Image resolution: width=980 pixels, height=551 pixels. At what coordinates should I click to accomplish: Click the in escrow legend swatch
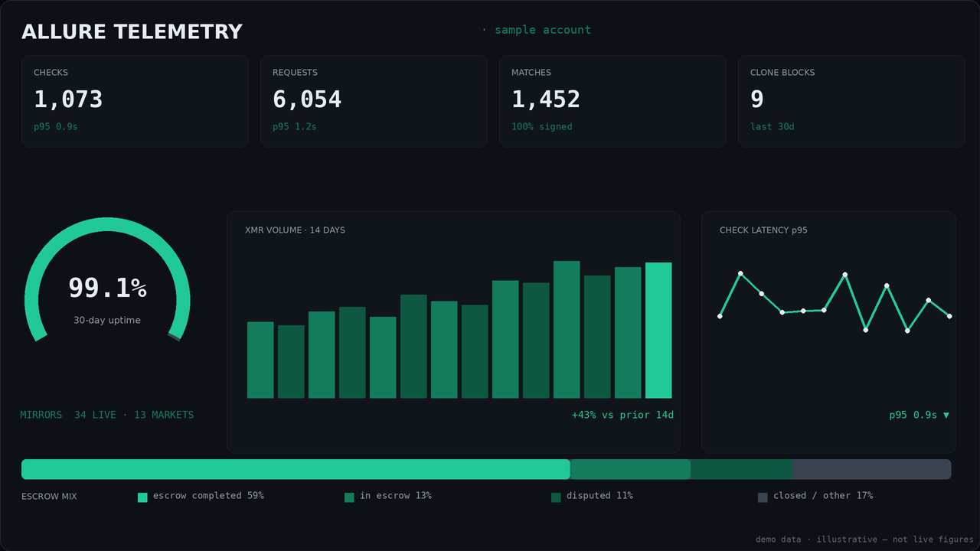click(349, 497)
